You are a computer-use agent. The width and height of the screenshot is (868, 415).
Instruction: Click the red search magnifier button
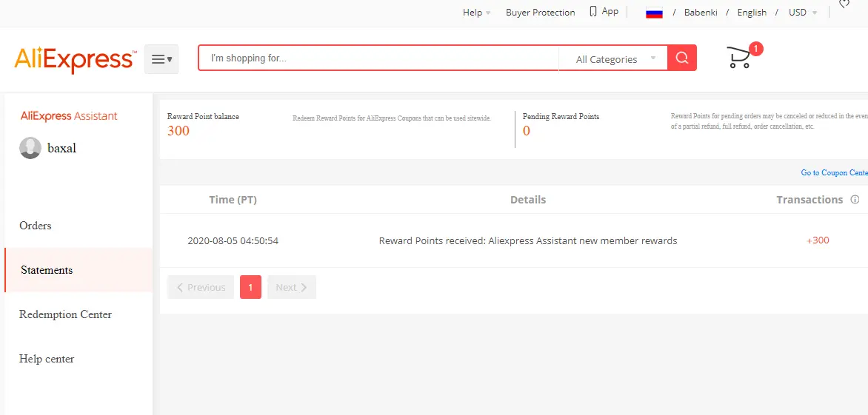[682, 58]
